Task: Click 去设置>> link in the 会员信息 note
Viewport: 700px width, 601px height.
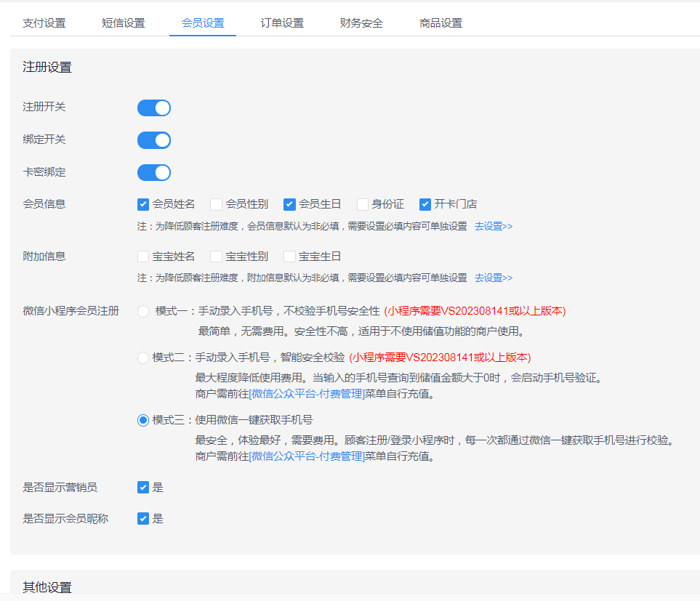Action: 494,226
